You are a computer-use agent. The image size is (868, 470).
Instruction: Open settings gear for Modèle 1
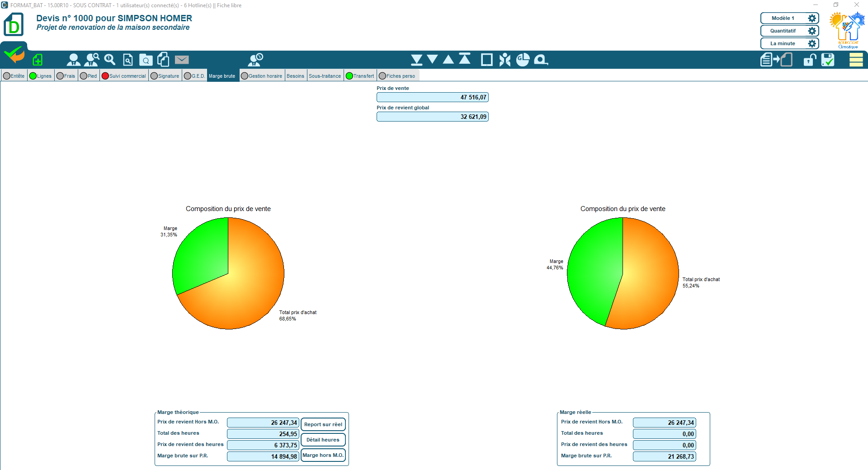812,18
